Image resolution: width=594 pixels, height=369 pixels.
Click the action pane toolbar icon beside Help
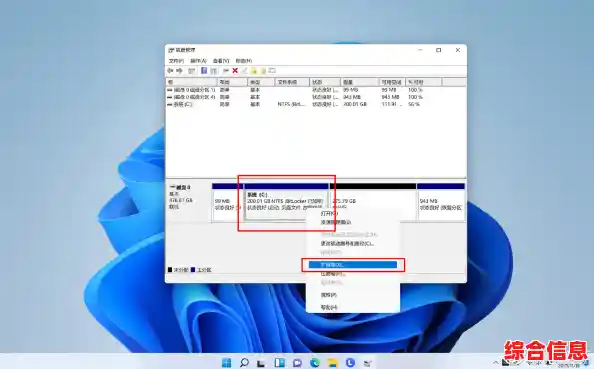click(214, 71)
